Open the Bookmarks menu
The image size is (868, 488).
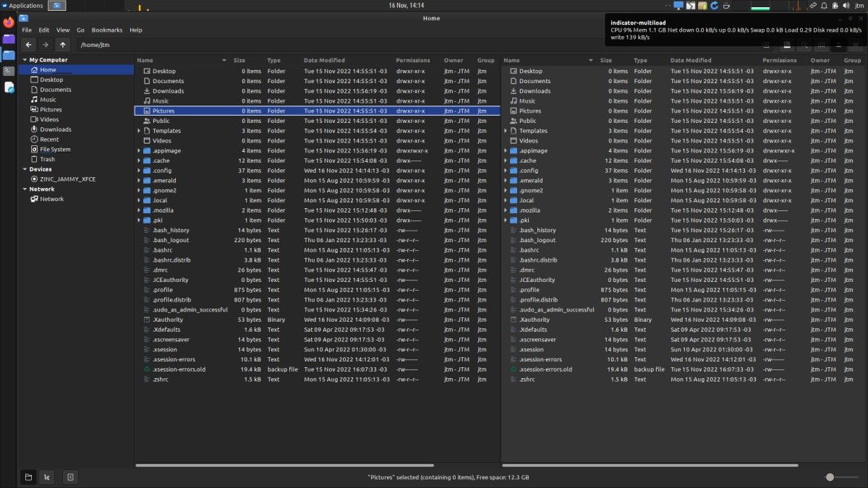point(107,30)
